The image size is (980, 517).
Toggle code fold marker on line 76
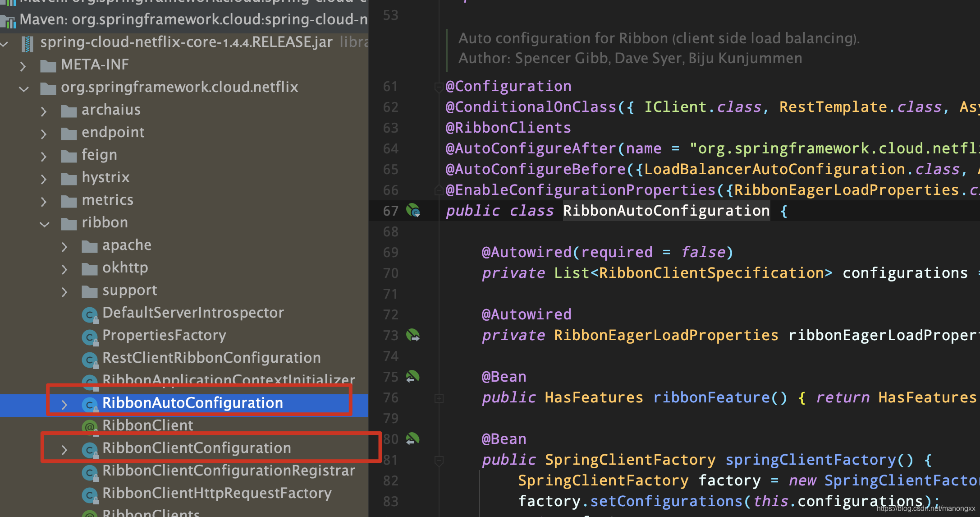[439, 398]
